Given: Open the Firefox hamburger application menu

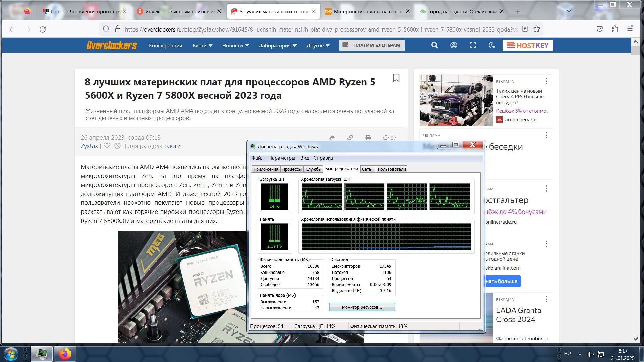Looking at the screenshot, I should point(630,29).
